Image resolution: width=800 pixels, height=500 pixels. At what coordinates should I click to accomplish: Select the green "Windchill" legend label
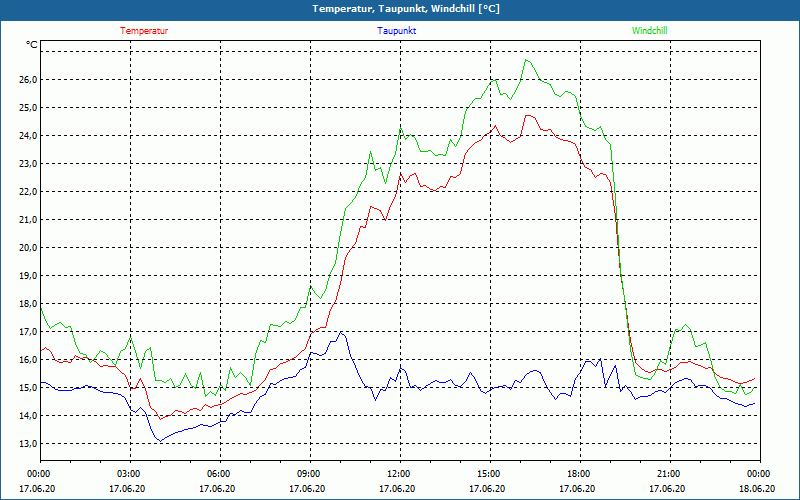point(650,31)
